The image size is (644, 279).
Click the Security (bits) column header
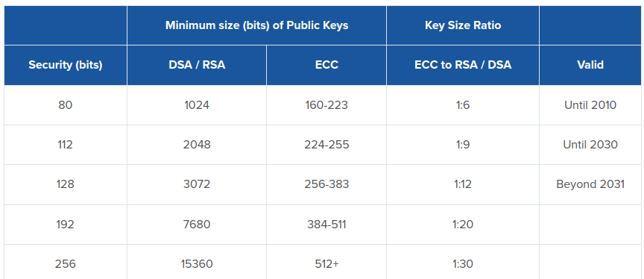pos(66,65)
